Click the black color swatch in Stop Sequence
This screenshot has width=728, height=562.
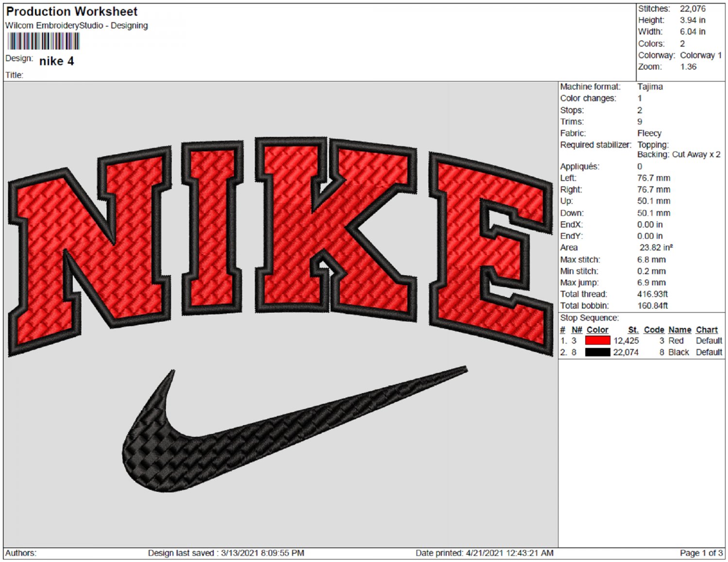(597, 352)
